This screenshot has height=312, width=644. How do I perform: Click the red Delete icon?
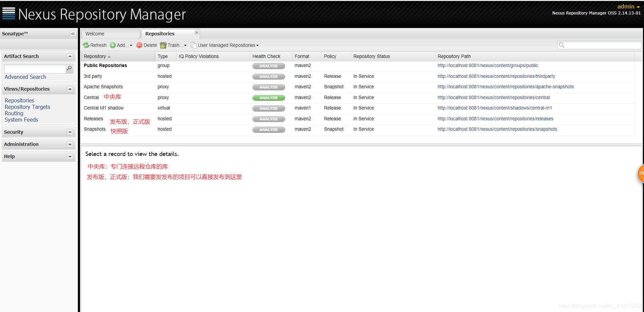(139, 45)
